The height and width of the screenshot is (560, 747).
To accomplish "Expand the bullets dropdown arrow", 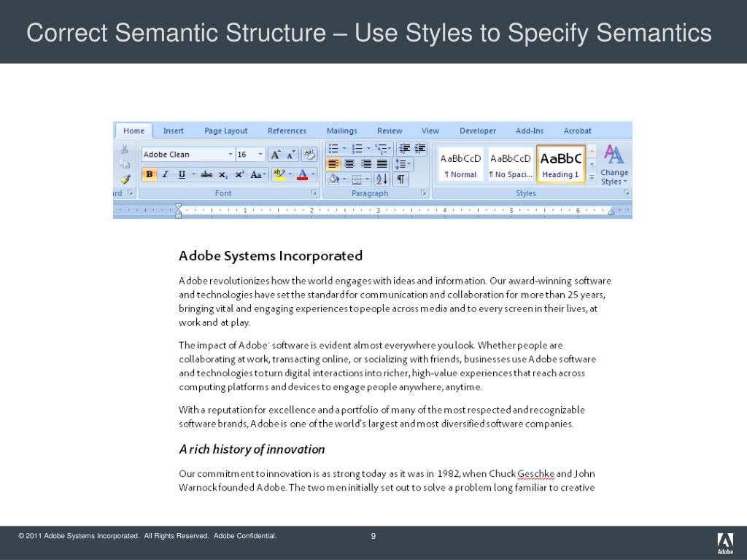I will (x=344, y=149).
